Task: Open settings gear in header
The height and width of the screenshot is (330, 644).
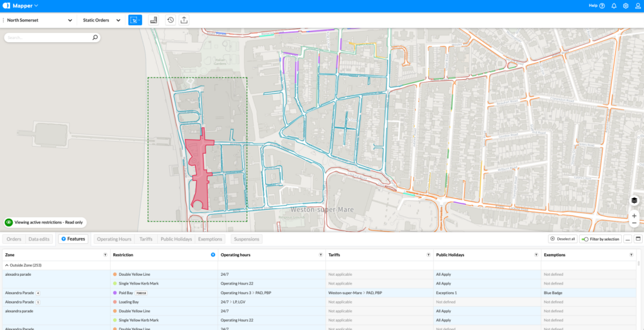Action: 626,6
